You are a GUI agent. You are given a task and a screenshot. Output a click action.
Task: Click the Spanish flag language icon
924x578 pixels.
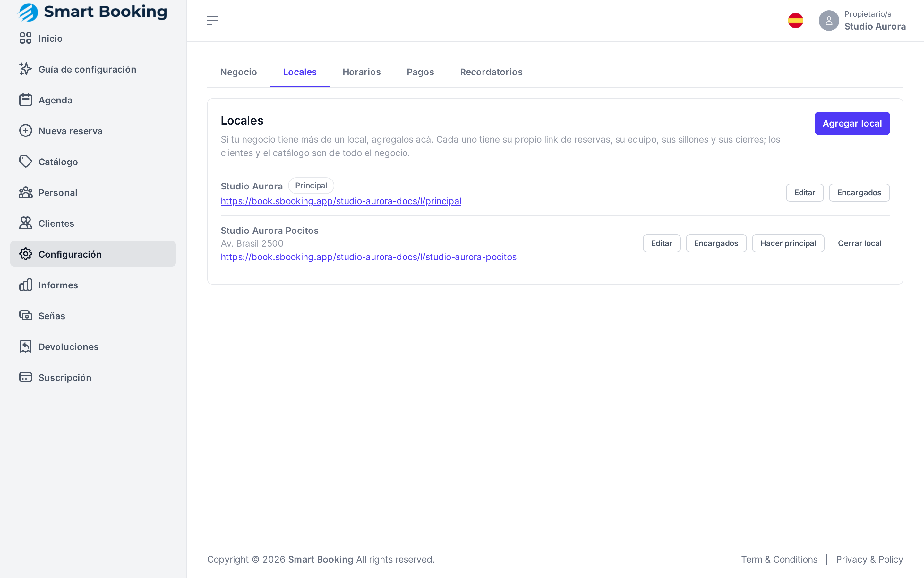(x=796, y=21)
